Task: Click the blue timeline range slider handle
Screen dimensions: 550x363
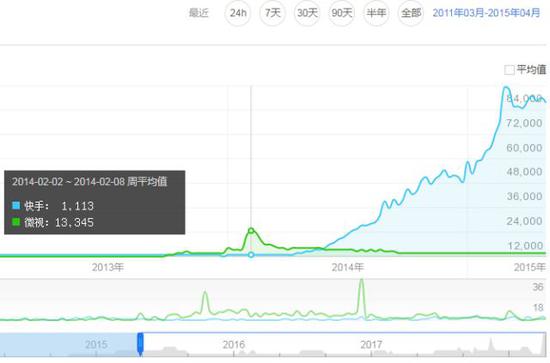Action: point(140,344)
